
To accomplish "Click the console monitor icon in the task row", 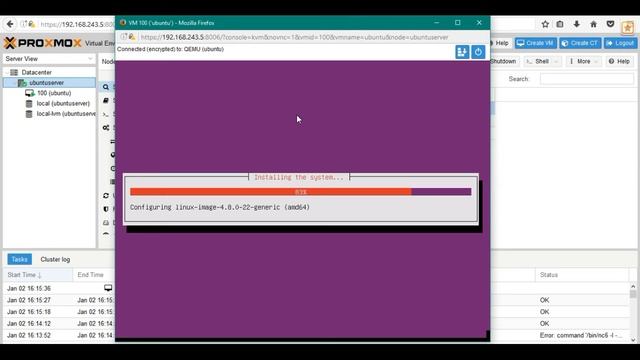I will tap(108, 288).
